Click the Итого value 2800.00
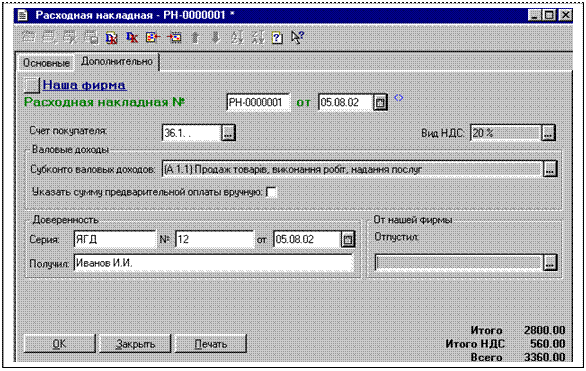586x371 pixels. (x=544, y=330)
